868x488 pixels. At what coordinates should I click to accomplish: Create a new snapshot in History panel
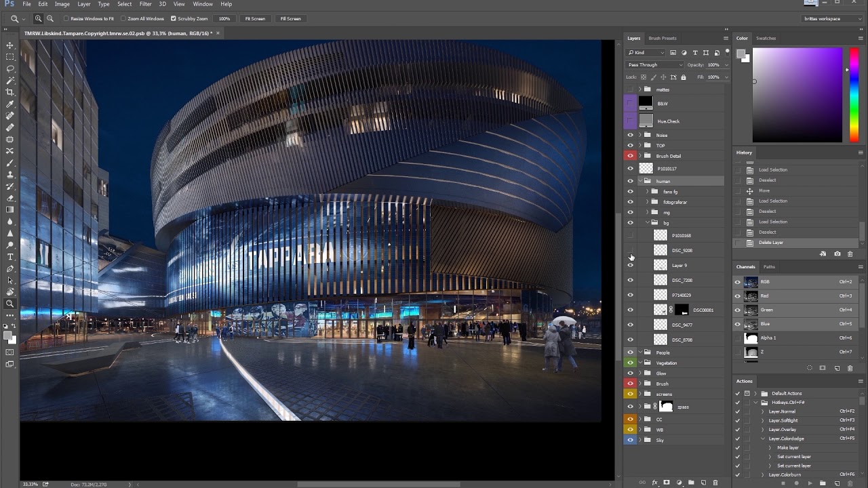coord(837,253)
